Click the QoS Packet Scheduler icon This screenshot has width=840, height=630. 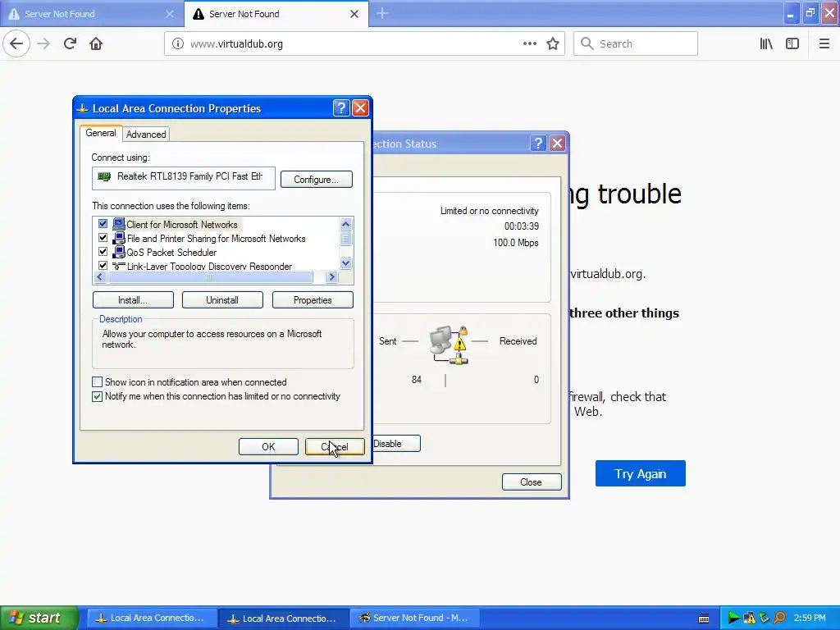118,252
